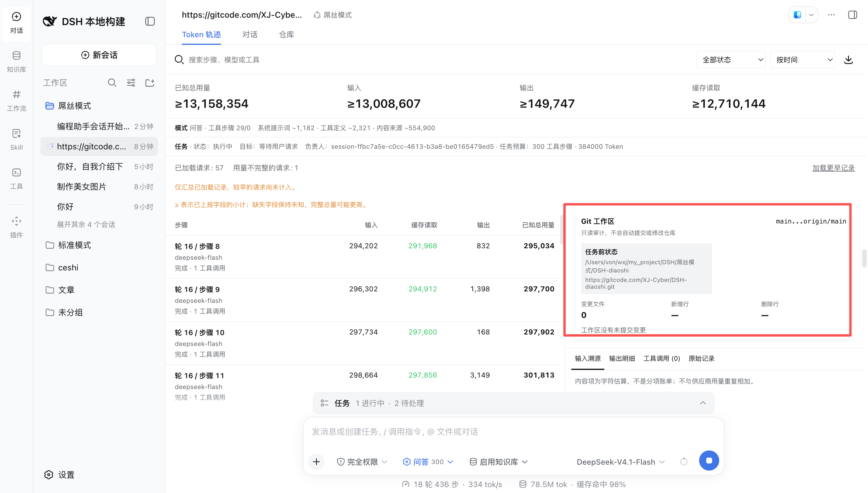Click the 屌丝模式 workspace badge in header

(x=332, y=15)
